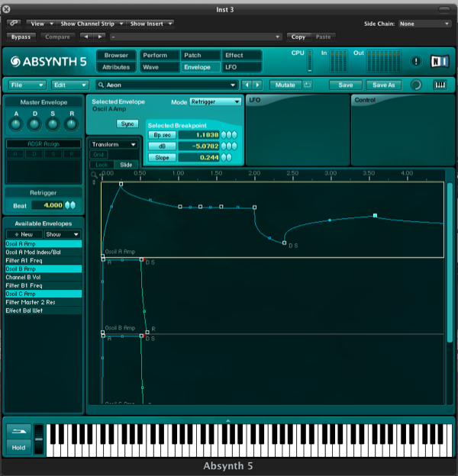This screenshot has width=458, height=476.
Task: Click the peak breakpoint at envelope start
Action: coord(121,184)
